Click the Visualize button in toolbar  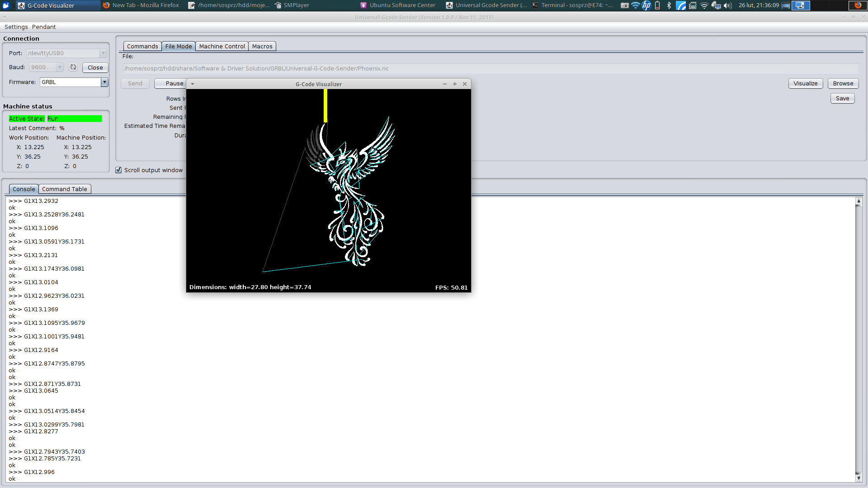pyautogui.click(x=806, y=83)
